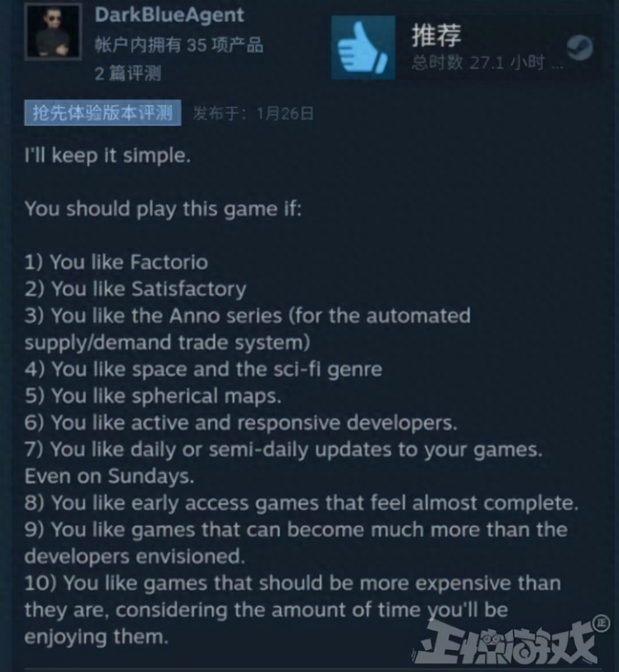Click the "抢先体验版本评测" early access badge
This screenshot has height=672, width=619.
(103, 113)
